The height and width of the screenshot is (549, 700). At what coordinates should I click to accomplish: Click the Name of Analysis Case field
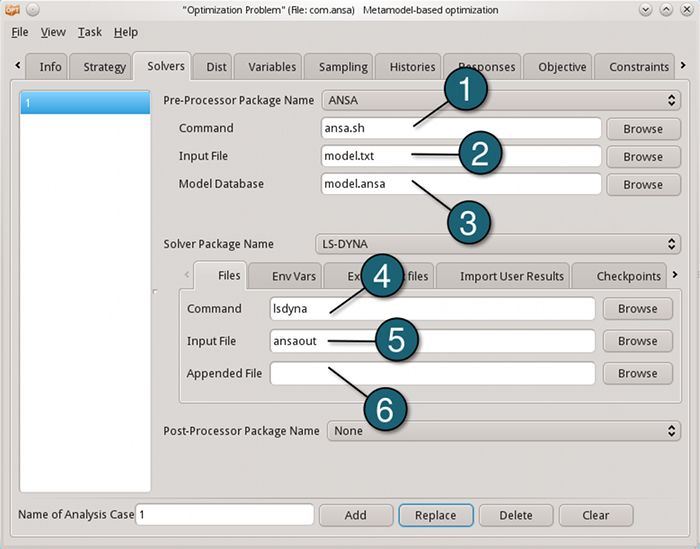[225, 515]
